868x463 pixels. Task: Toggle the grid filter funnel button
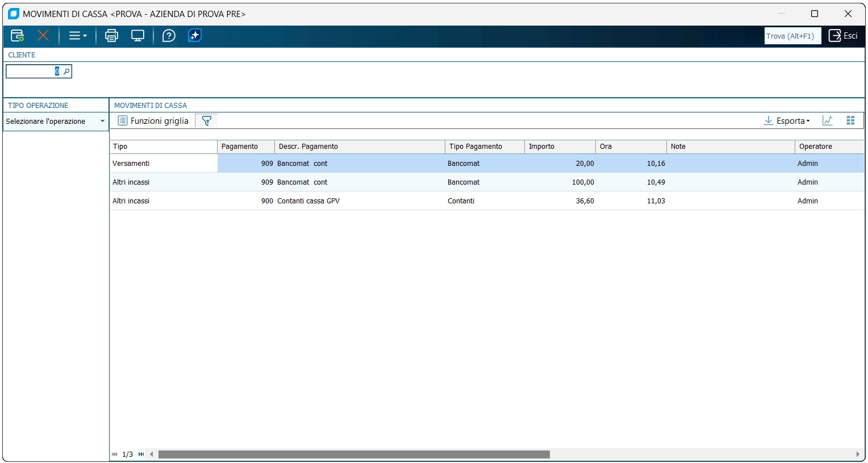click(207, 120)
